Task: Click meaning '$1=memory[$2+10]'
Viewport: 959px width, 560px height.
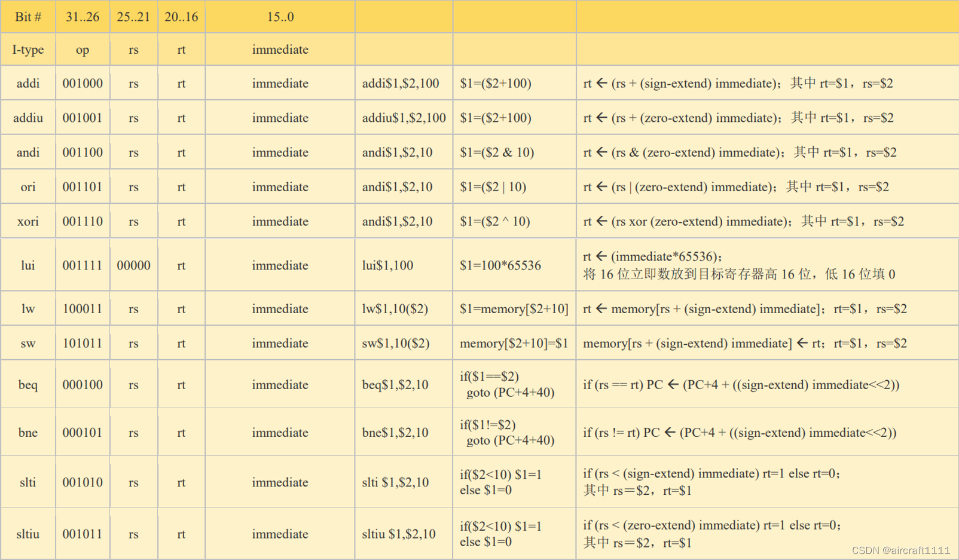Action: coord(514,309)
